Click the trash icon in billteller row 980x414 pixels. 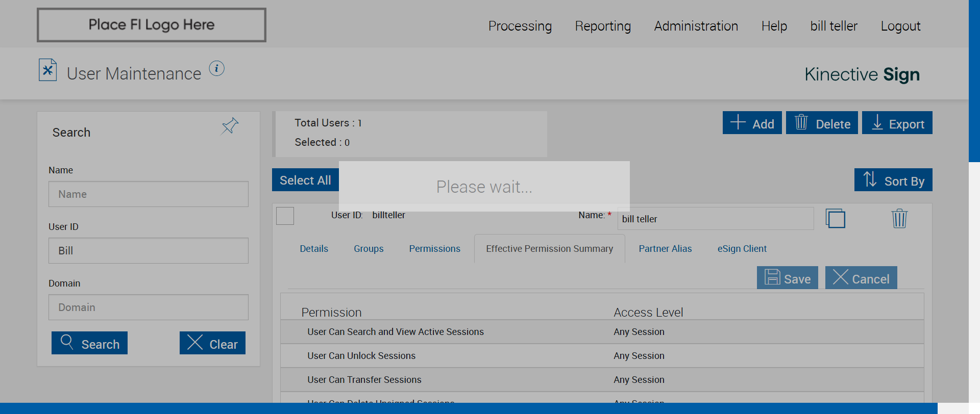(x=899, y=219)
